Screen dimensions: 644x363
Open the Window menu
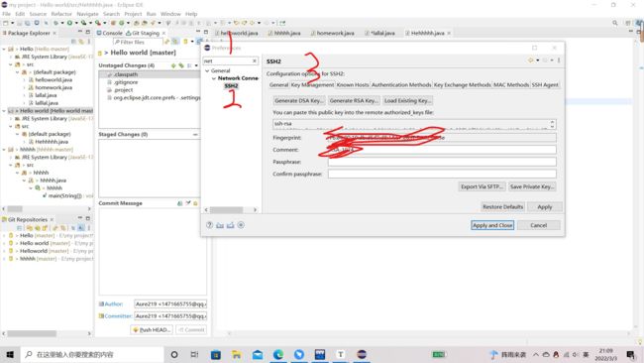(x=170, y=14)
